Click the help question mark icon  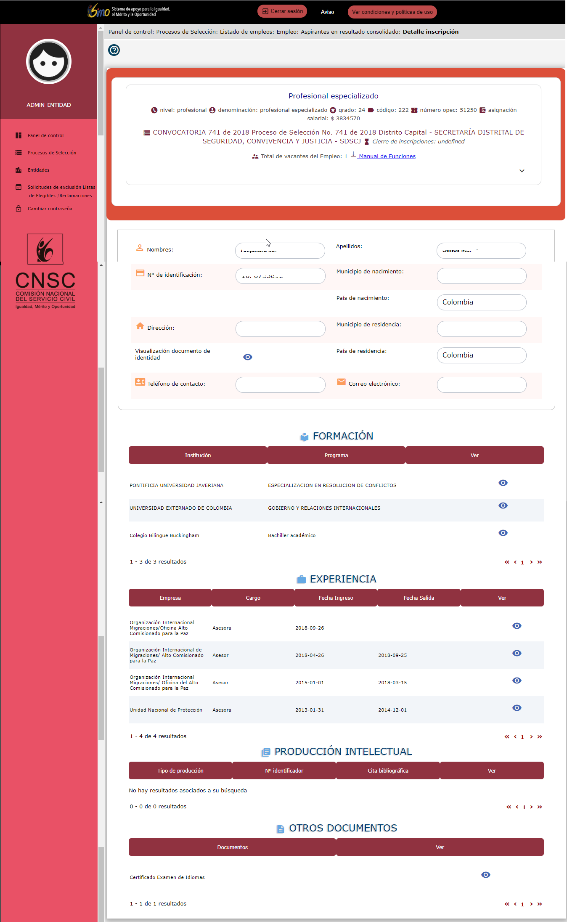(x=114, y=50)
